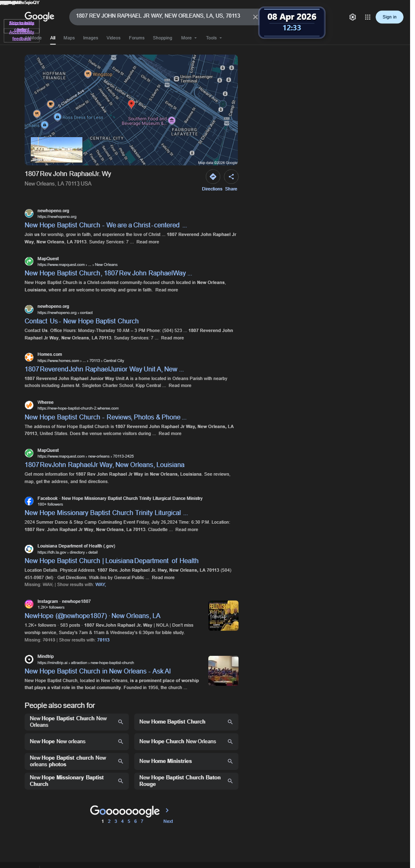Click the Sign in button
Image resolution: width=415 pixels, height=868 pixels.
coord(389,17)
